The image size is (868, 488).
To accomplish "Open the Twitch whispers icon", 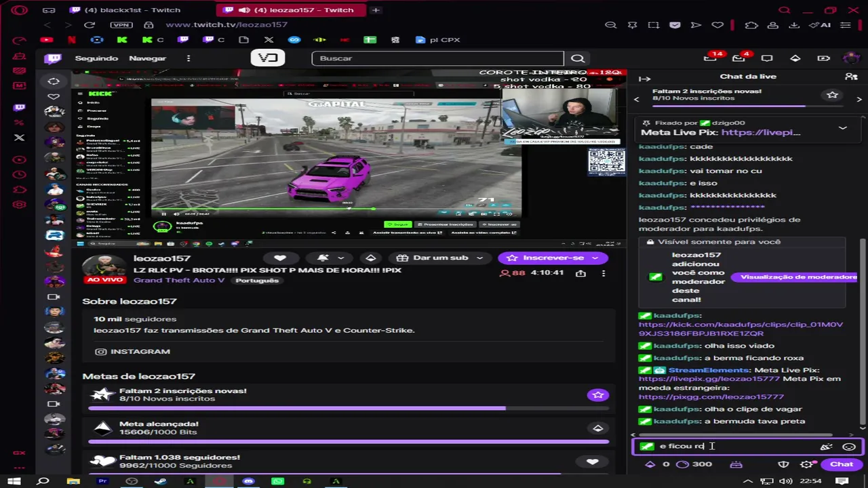I will (x=767, y=58).
